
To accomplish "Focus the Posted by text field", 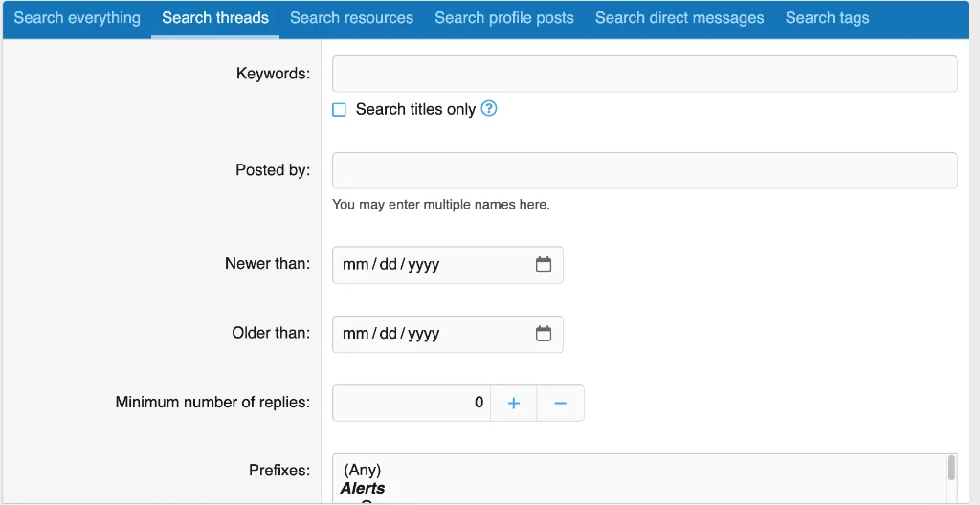I will [644, 170].
